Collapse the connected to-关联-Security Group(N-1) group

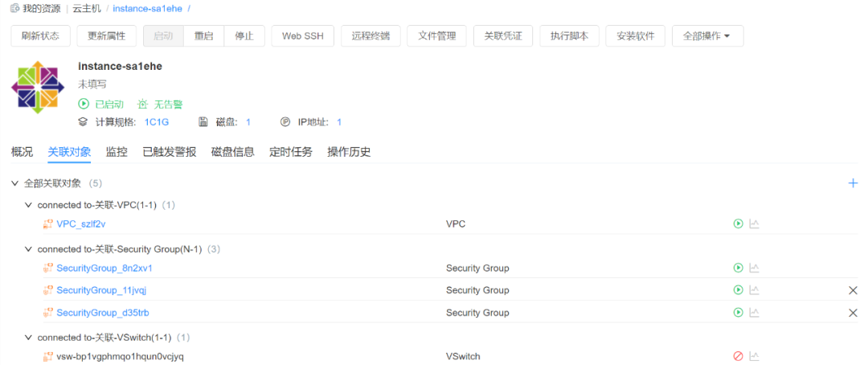[x=28, y=249]
